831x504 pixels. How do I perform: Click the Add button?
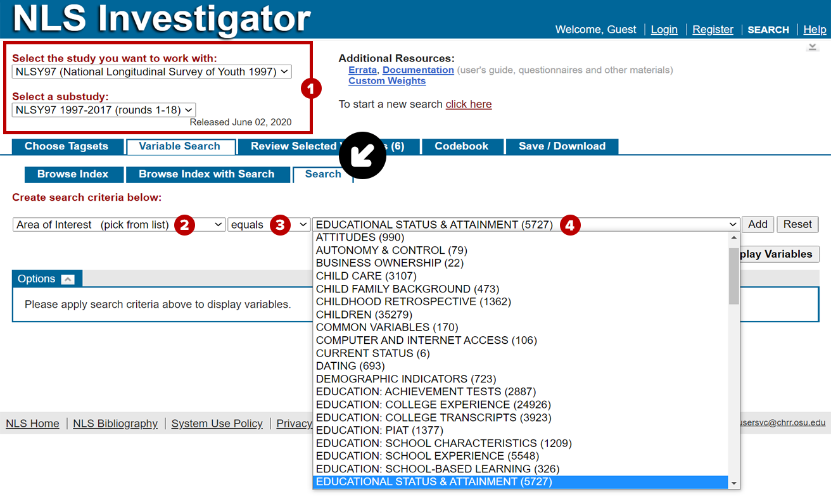pos(758,224)
